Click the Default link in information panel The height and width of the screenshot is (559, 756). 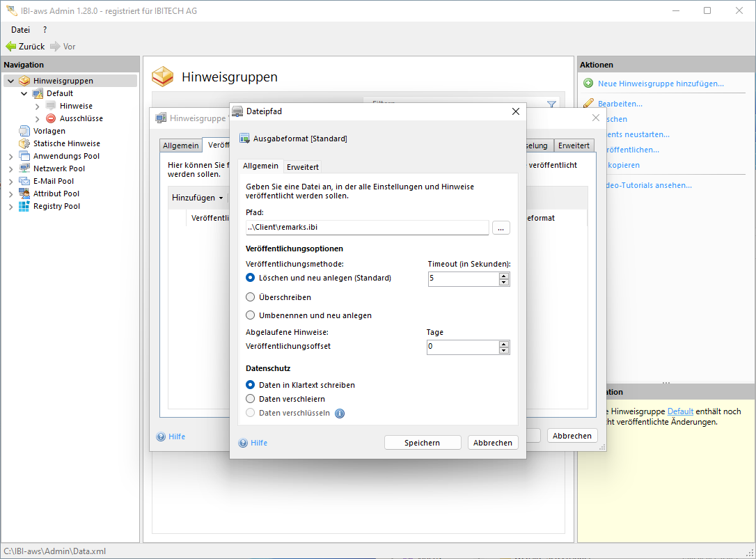click(x=680, y=411)
